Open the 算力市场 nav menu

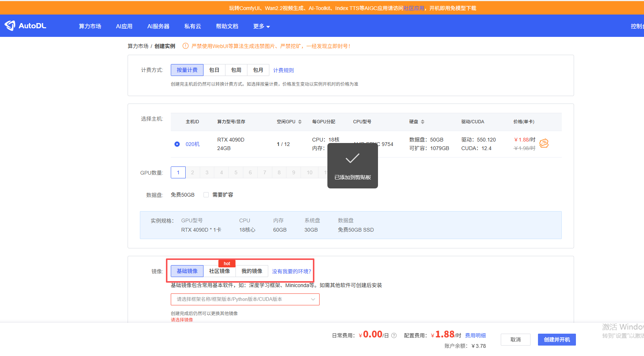90,26
